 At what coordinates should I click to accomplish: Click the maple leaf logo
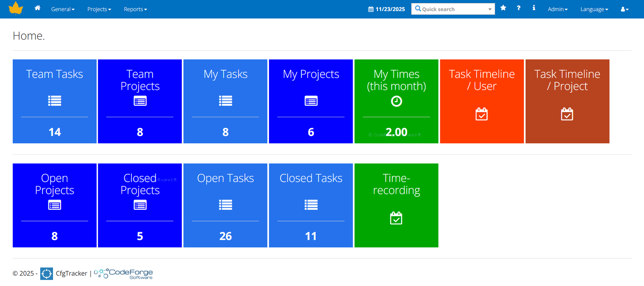tap(16, 8)
